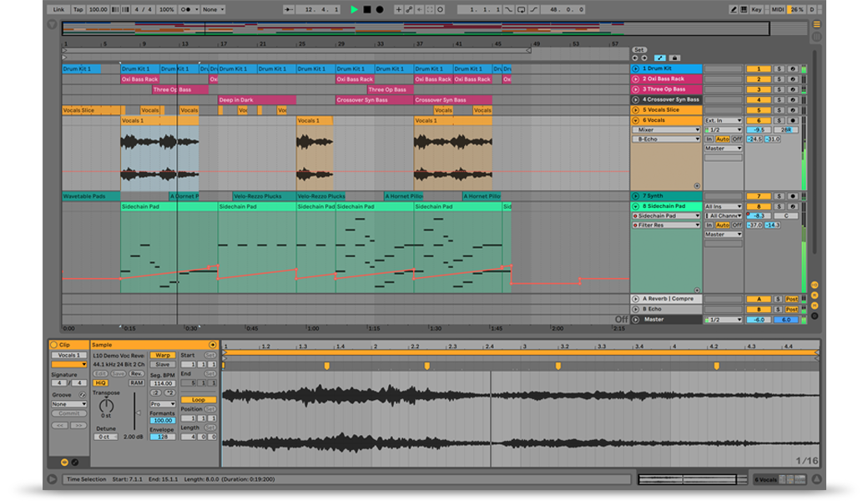Open the Filter Res control chooser
868x501 pixels.
pos(667,225)
